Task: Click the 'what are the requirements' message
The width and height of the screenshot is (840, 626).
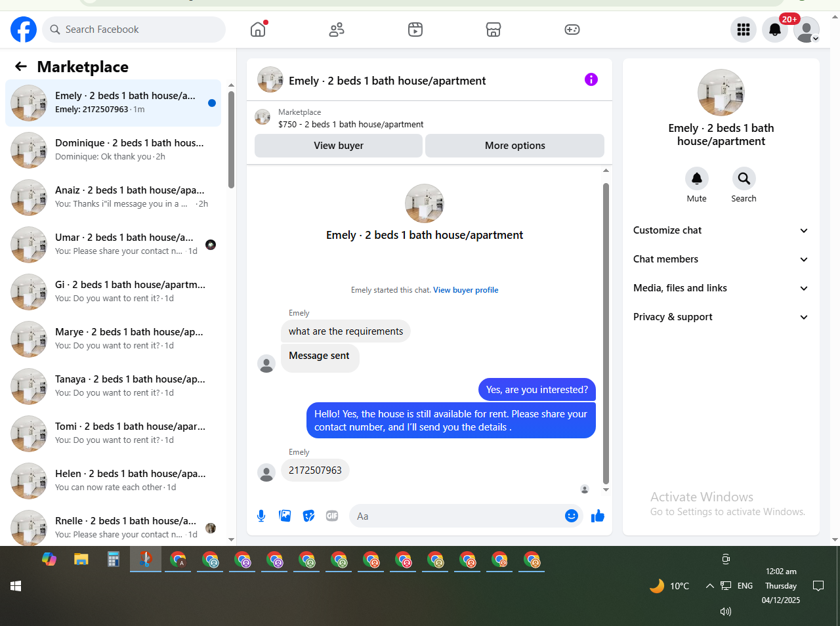Action: pyautogui.click(x=346, y=331)
